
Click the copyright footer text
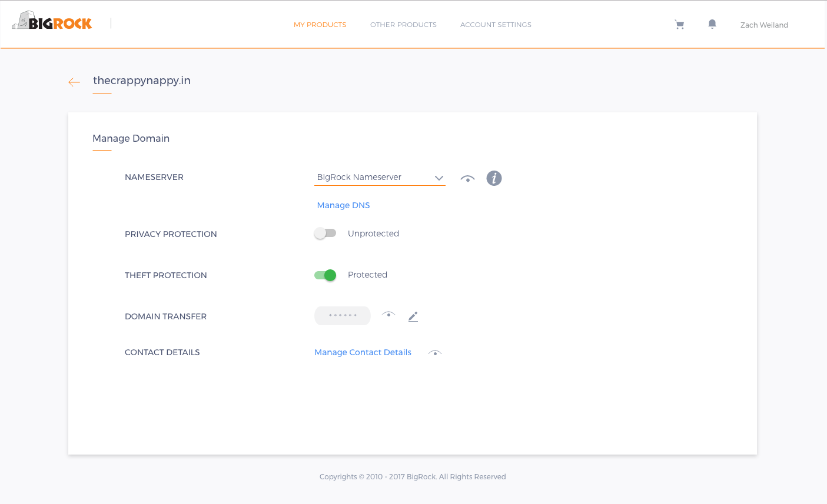pyautogui.click(x=413, y=477)
